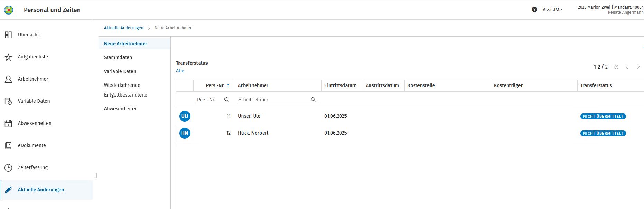The width and height of the screenshot is (644, 209).
Task: Switch to the Stammdaten section
Action: (118, 57)
